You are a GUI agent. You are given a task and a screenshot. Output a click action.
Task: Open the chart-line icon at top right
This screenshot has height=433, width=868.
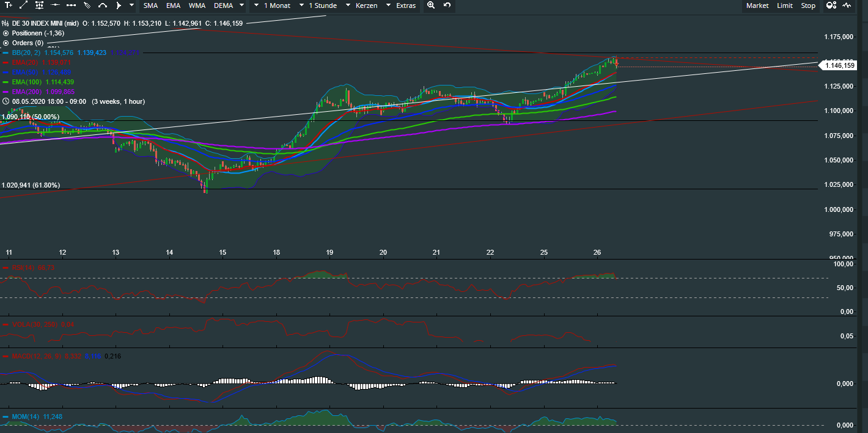847,5
